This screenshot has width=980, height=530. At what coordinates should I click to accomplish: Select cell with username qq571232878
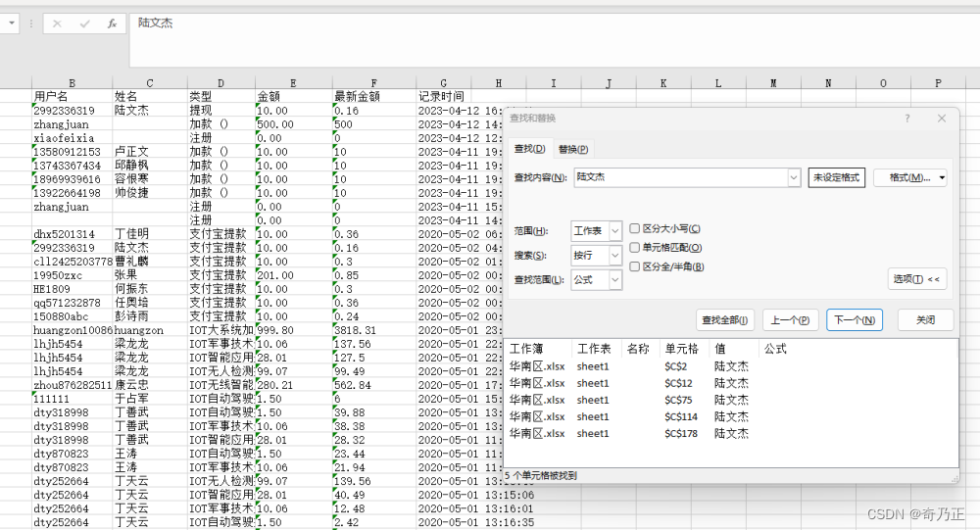[72, 303]
